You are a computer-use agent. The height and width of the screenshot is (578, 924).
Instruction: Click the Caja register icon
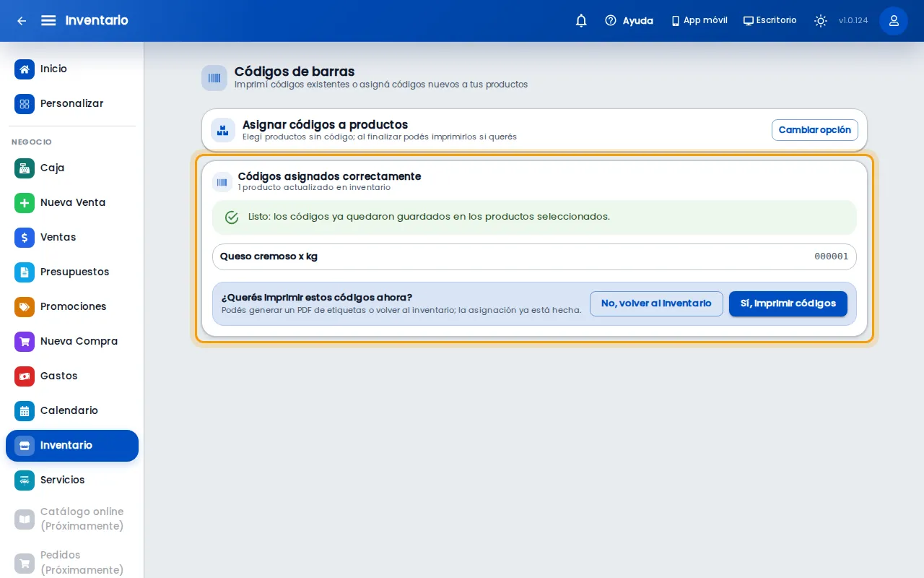point(25,168)
